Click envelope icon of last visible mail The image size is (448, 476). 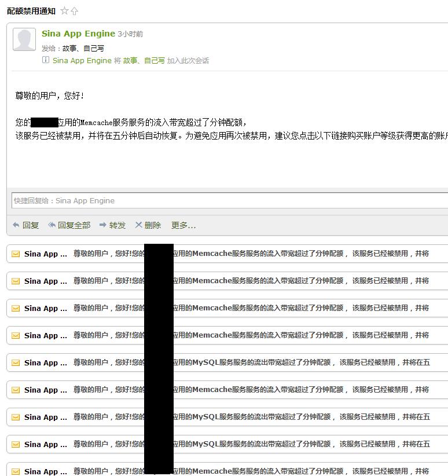(16, 471)
